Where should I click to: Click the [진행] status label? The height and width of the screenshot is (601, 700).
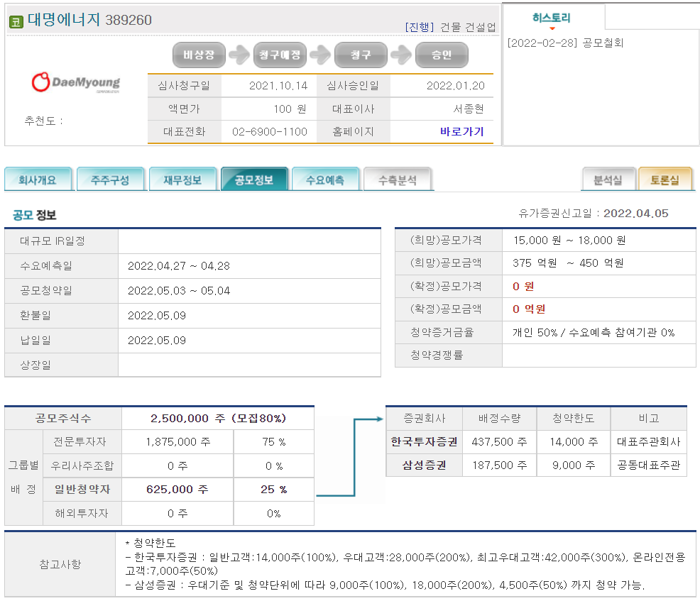pos(419,27)
